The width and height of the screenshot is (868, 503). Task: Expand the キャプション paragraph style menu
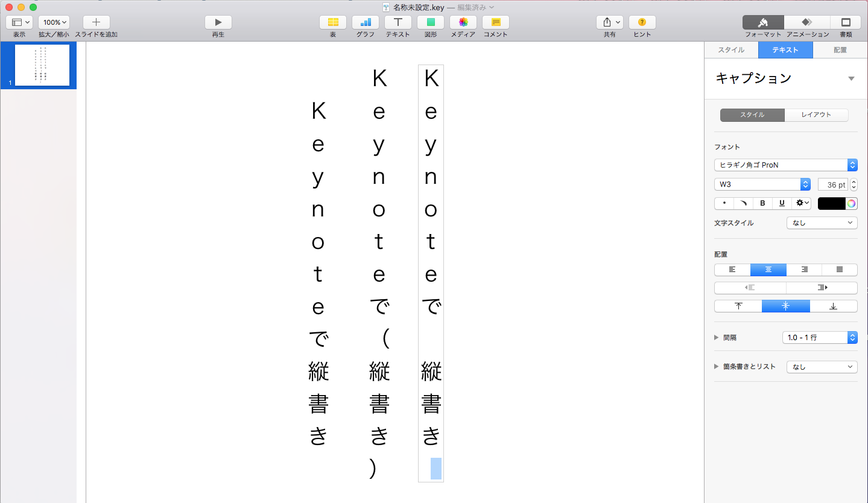(851, 78)
